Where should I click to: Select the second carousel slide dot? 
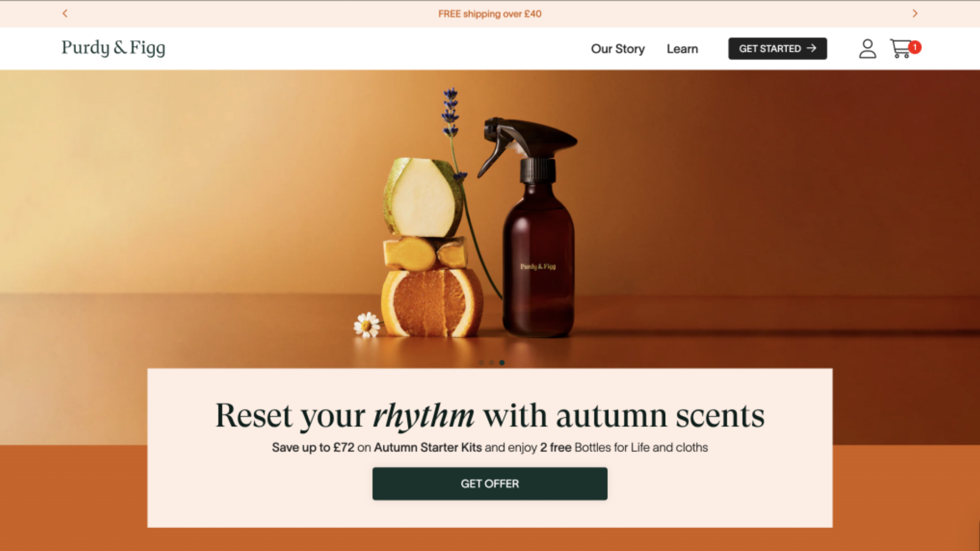pyautogui.click(x=492, y=363)
